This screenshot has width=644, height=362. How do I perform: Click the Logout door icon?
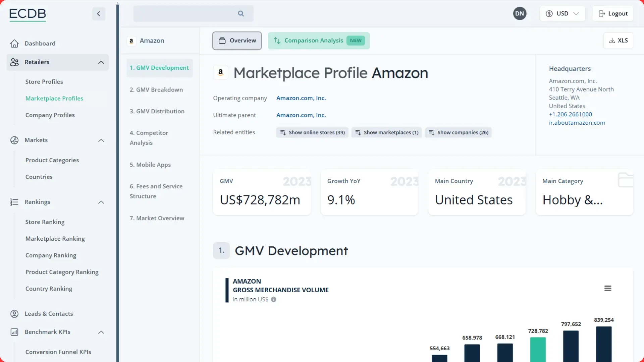(602, 13)
